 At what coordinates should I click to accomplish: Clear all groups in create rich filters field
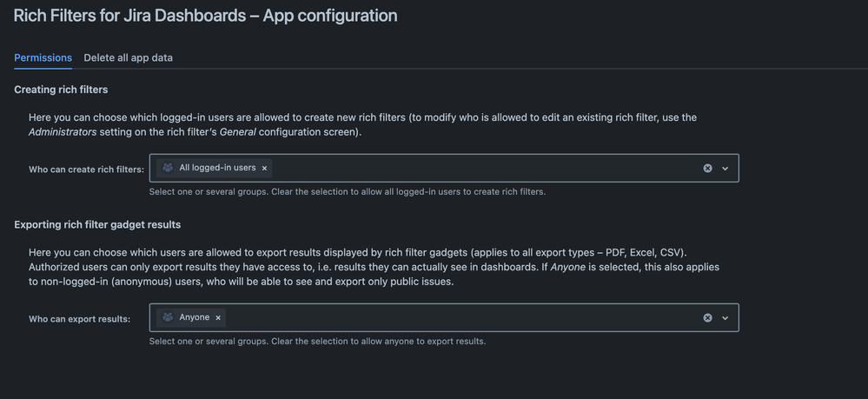coord(707,168)
